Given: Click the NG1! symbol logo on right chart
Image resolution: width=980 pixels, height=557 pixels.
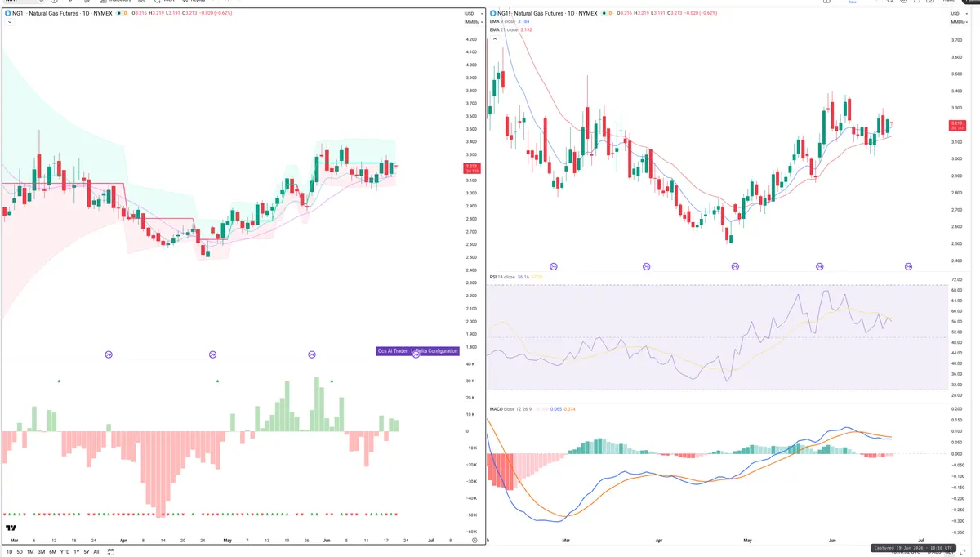Looking at the screenshot, I should pos(493,13).
